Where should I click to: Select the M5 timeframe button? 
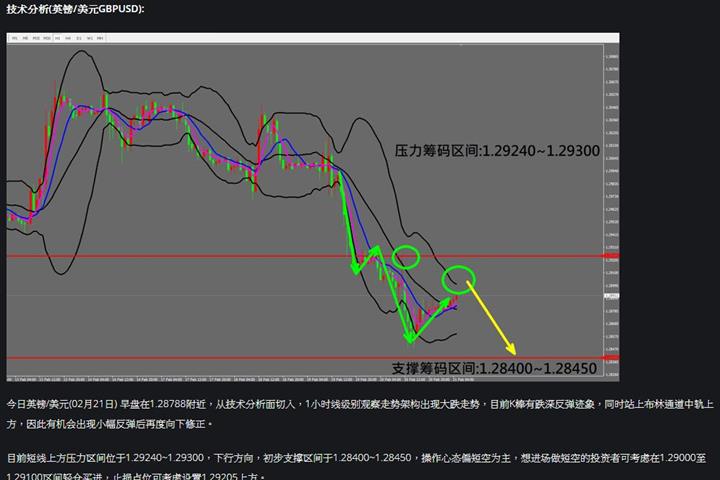point(25,38)
